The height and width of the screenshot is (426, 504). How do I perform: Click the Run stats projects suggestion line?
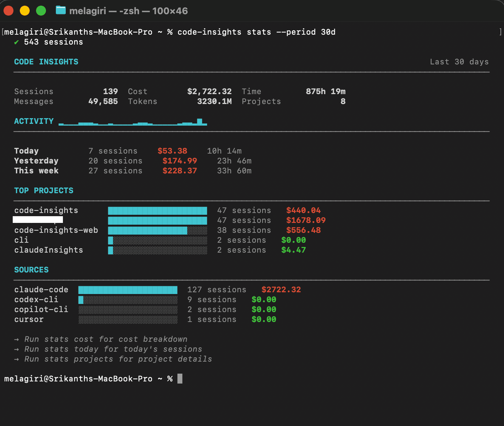point(118,359)
